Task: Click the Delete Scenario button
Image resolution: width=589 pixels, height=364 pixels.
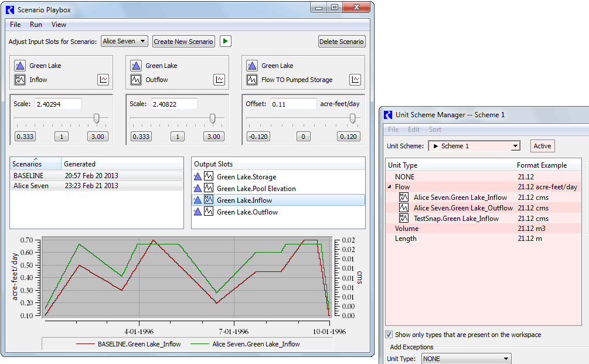Action: 342,42
